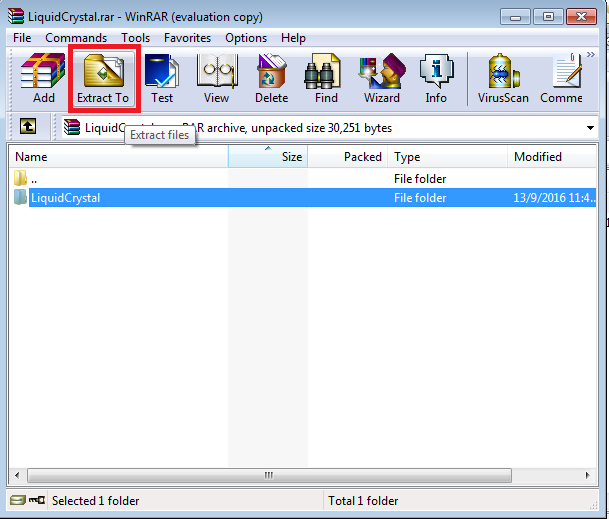Click 'Total 1 folder' status text
The height and width of the screenshot is (519, 609).
pos(363,501)
